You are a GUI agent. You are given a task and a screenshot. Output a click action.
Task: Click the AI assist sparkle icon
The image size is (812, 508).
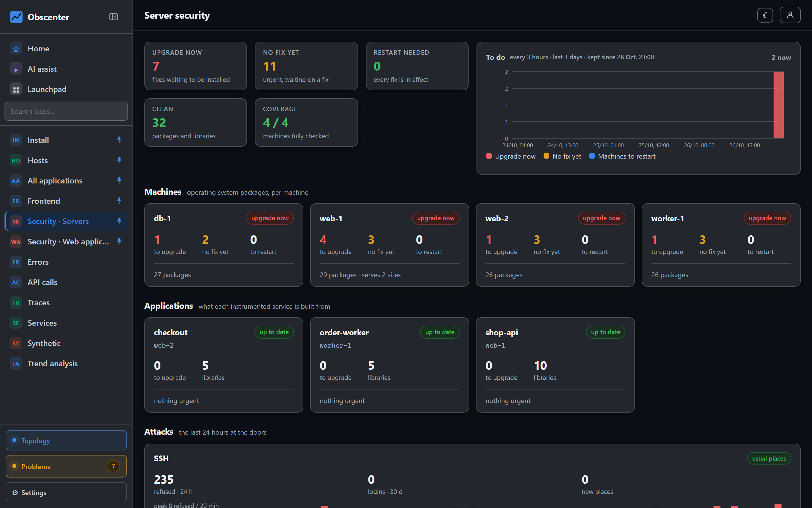(16, 69)
